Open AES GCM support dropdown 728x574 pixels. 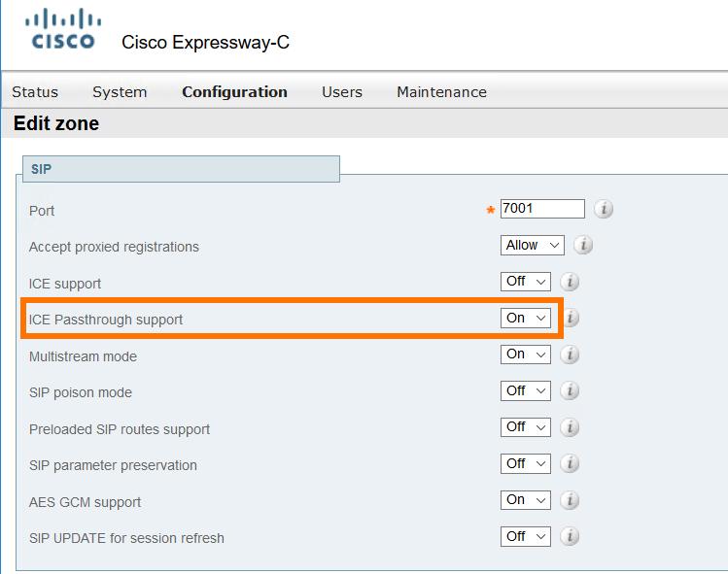tap(526, 500)
